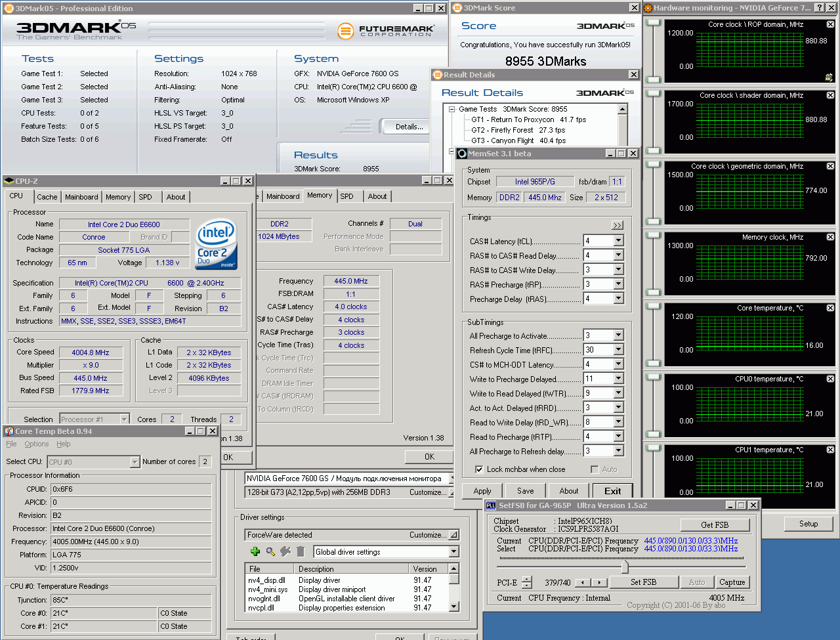Click the Apply button in MemSet
Image resolution: width=840 pixels, height=640 pixels.
[x=482, y=491]
